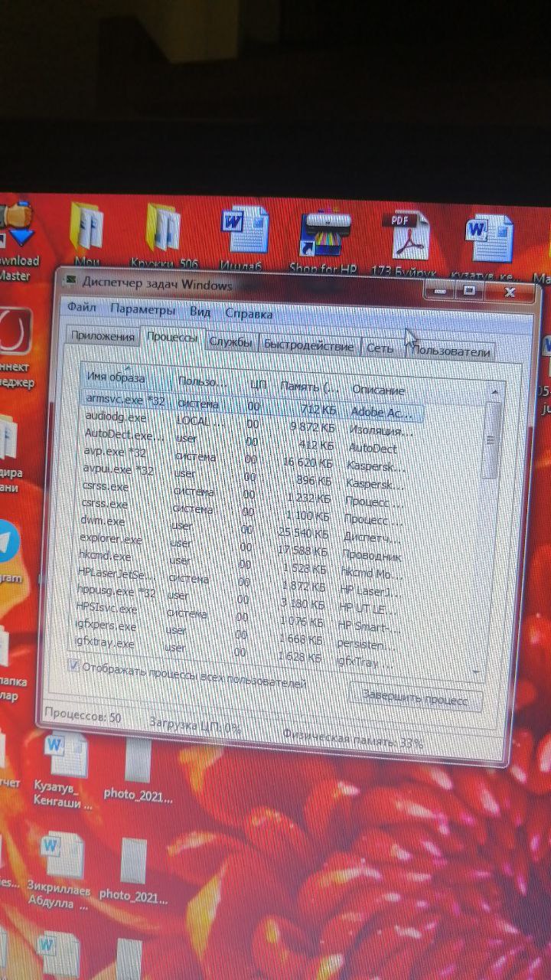This screenshot has width=551, height=980.
Task: Select the armsvc.exe *32 process row
Action: pyautogui.click(x=251, y=406)
